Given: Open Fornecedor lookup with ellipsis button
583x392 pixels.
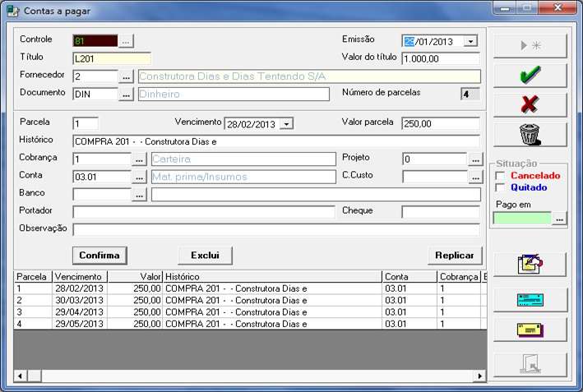Looking at the screenshot, I should pos(127,76).
